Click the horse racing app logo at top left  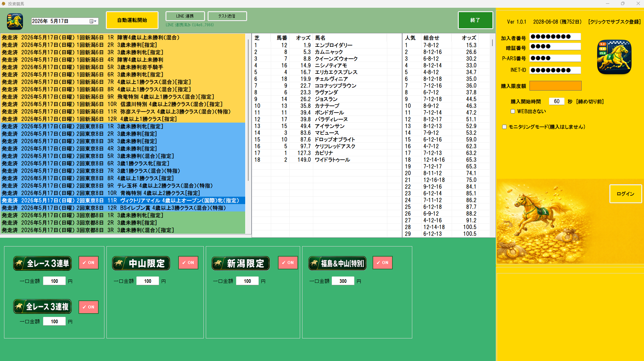pyautogui.click(x=15, y=22)
